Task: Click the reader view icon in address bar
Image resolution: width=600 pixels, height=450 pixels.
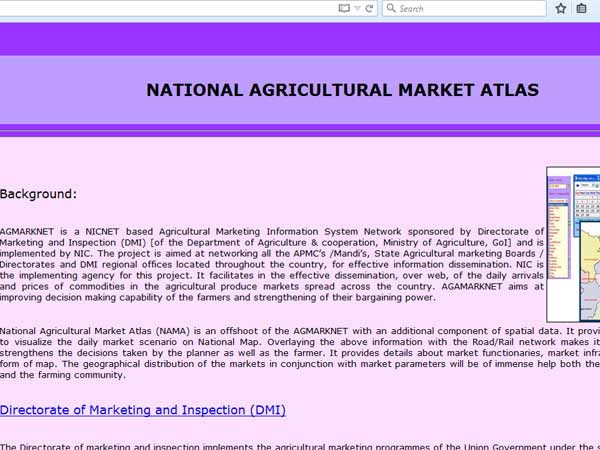Action: (x=344, y=8)
